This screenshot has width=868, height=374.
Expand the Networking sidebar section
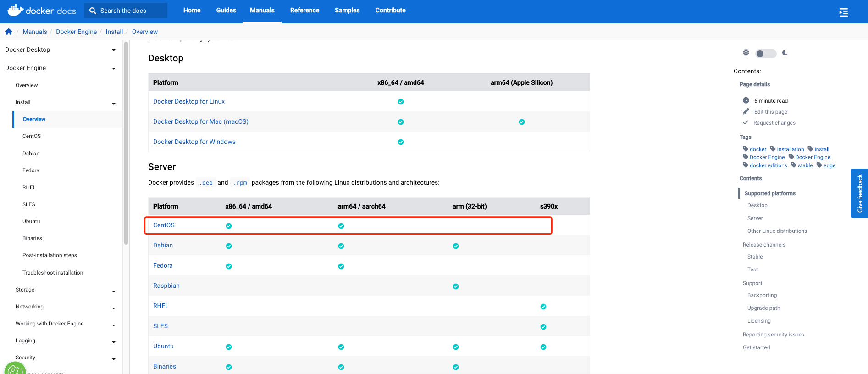(x=114, y=308)
